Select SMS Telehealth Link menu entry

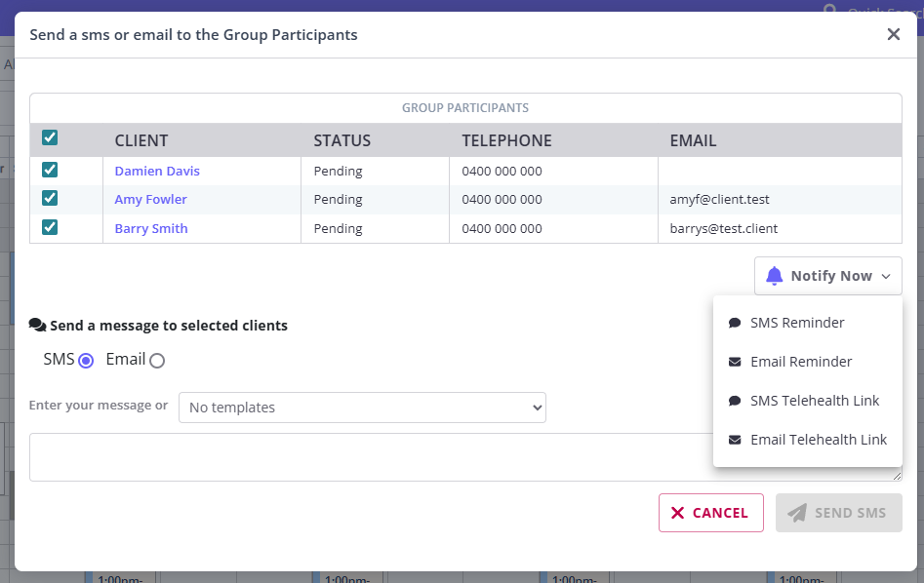pos(814,401)
